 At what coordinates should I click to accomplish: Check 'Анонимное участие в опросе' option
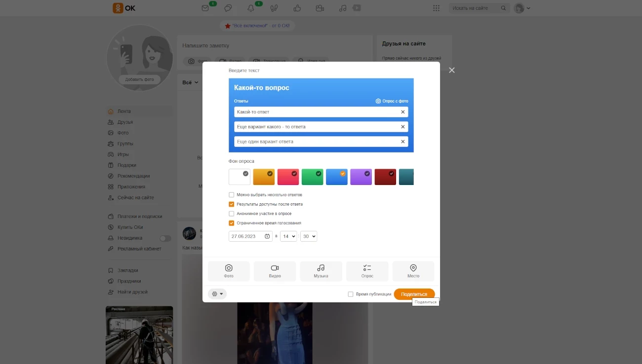[232, 214]
